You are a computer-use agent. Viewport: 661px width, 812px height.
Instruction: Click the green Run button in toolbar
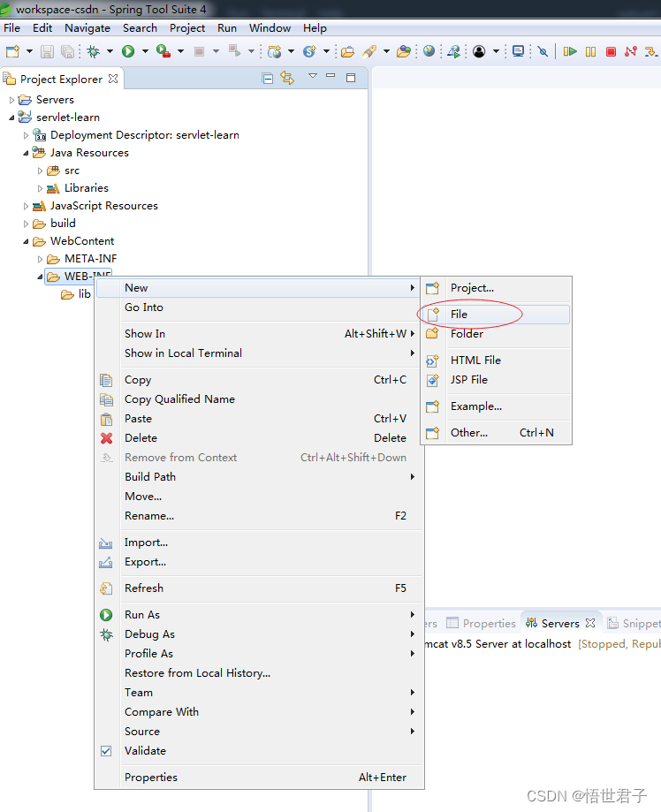tap(128, 51)
